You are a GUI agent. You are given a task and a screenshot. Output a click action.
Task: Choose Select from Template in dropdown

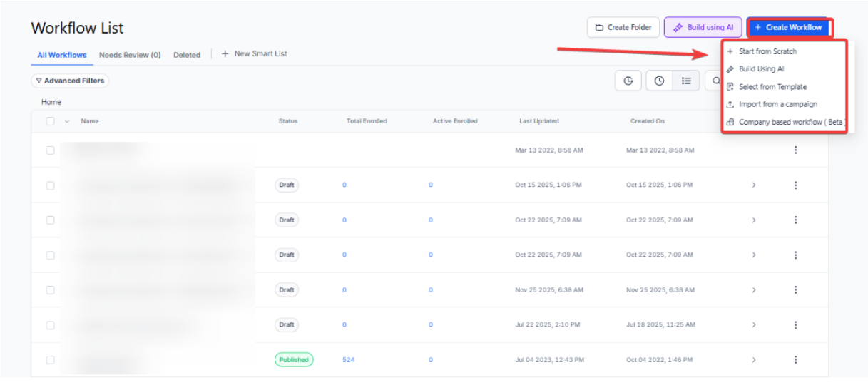click(772, 87)
